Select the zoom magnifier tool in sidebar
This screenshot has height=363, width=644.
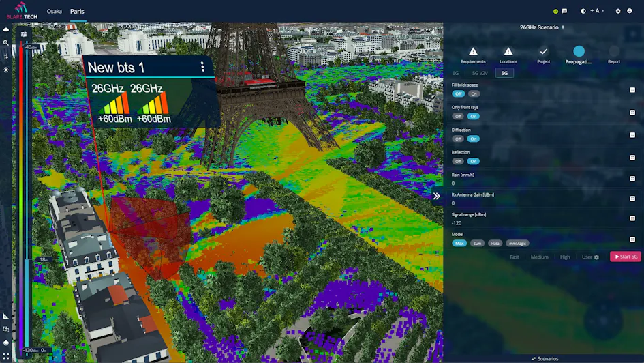[5, 43]
